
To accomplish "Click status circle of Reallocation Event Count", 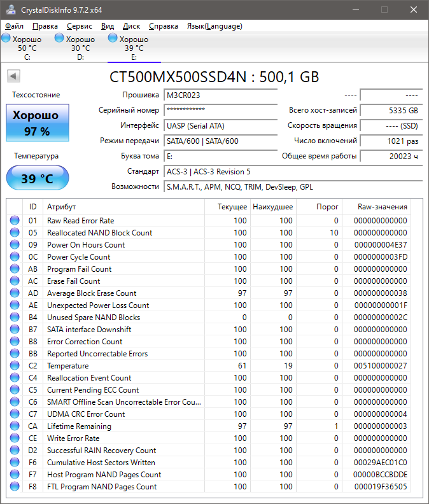I will [15, 377].
